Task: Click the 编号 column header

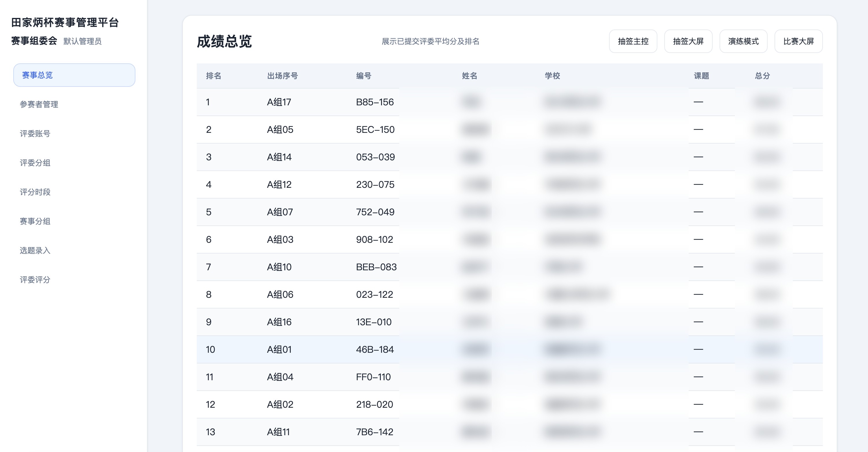Action: (x=364, y=76)
